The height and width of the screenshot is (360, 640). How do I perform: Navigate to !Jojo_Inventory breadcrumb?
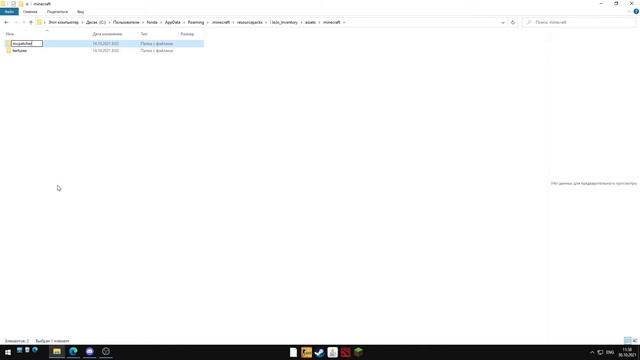pyautogui.click(x=284, y=22)
